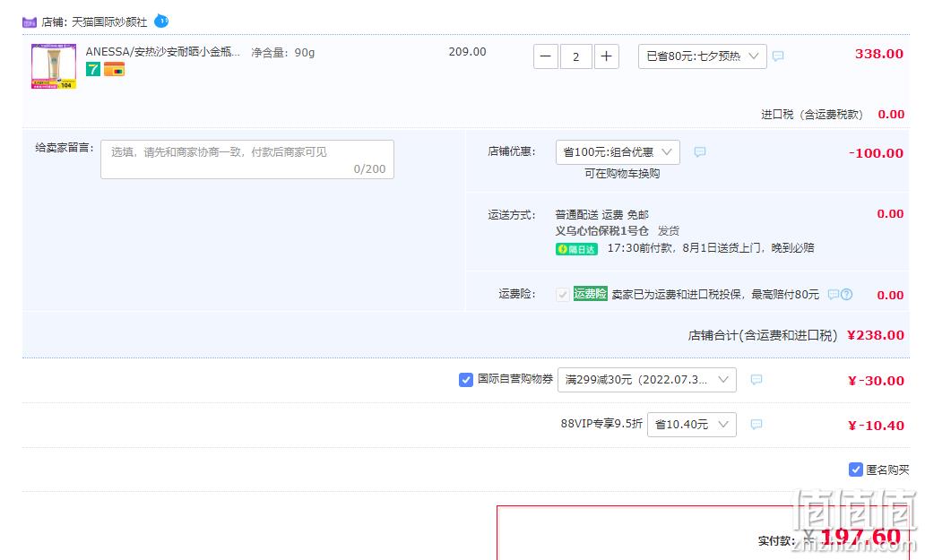Click the ¥-30.00 coupon deduction amount

tap(876, 381)
